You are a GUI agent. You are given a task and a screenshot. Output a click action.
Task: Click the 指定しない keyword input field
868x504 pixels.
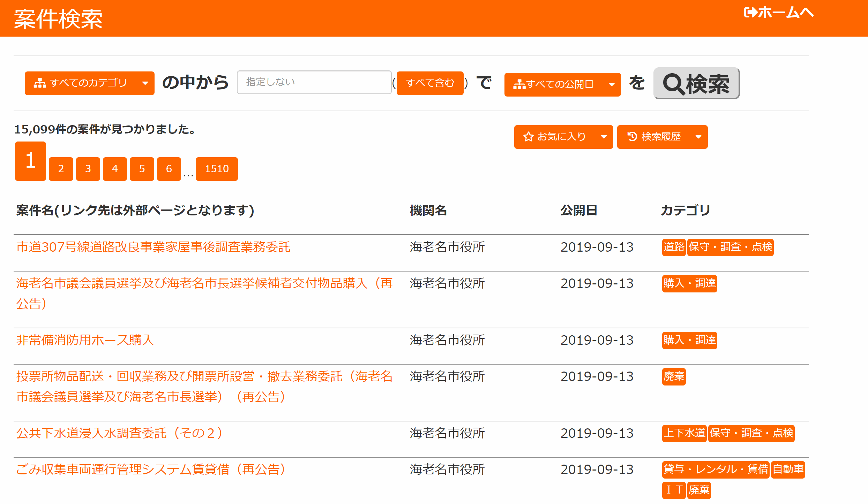point(314,82)
